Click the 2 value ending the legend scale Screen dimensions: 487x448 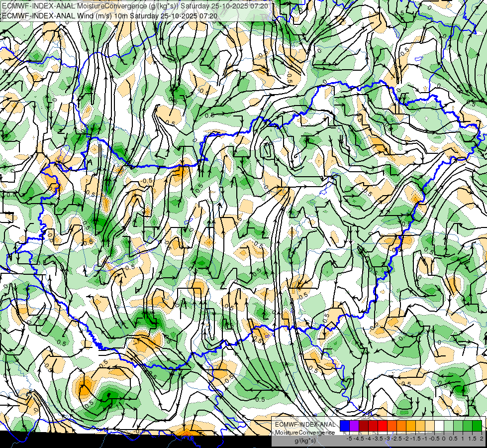pos(482,439)
